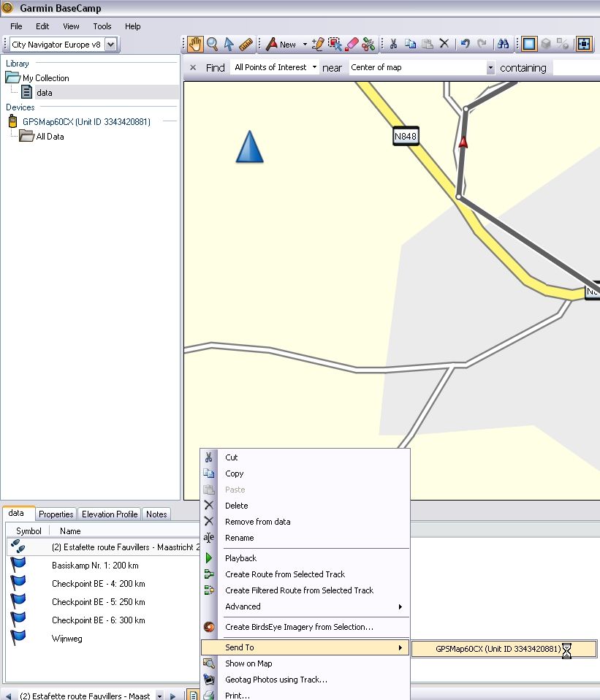
Task: Toggle the full-screen map button
Action: (584, 44)
